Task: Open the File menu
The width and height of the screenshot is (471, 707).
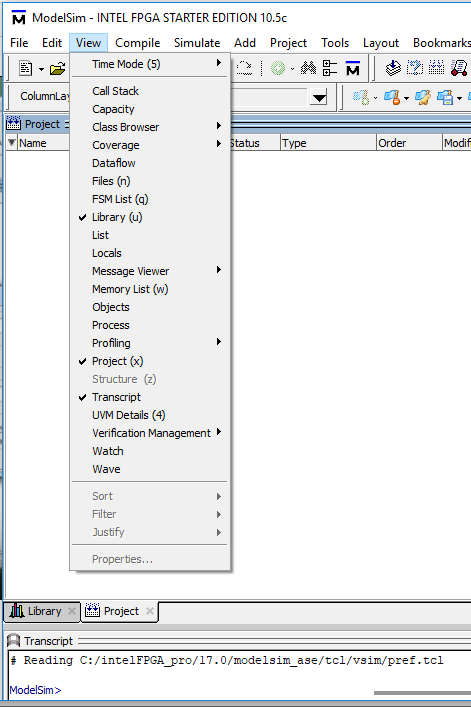Action: tap(19, 43)
